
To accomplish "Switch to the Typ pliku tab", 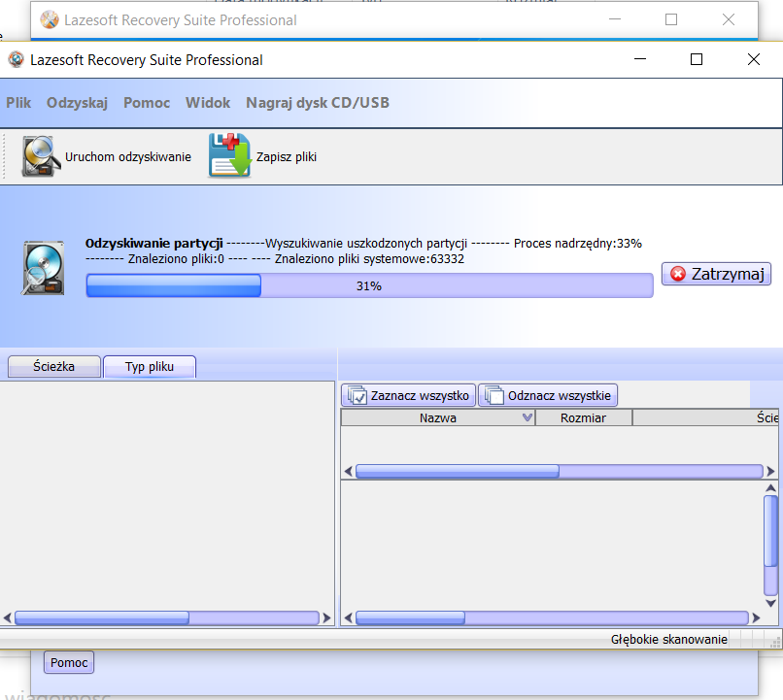I will click(x=150, y=367).
